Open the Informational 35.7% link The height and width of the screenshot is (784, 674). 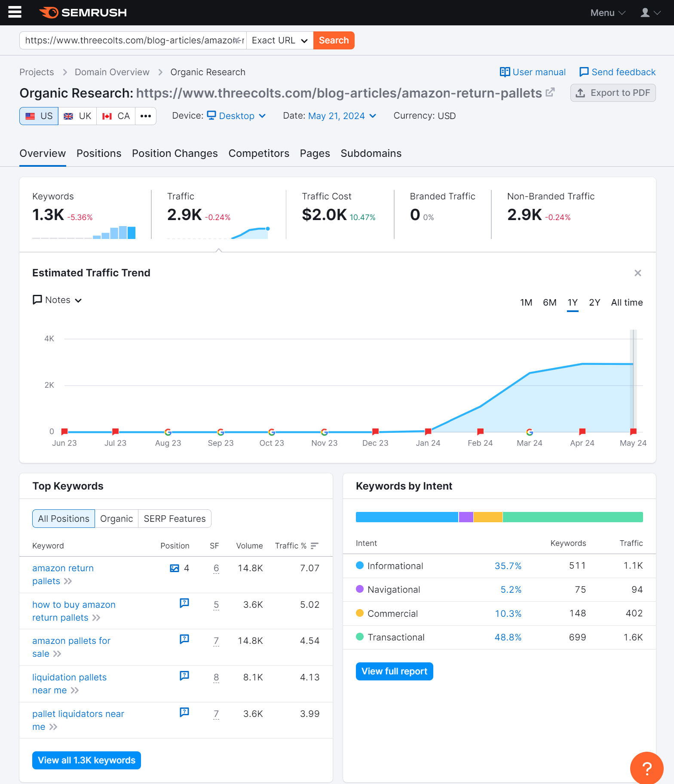click(508, 566)
